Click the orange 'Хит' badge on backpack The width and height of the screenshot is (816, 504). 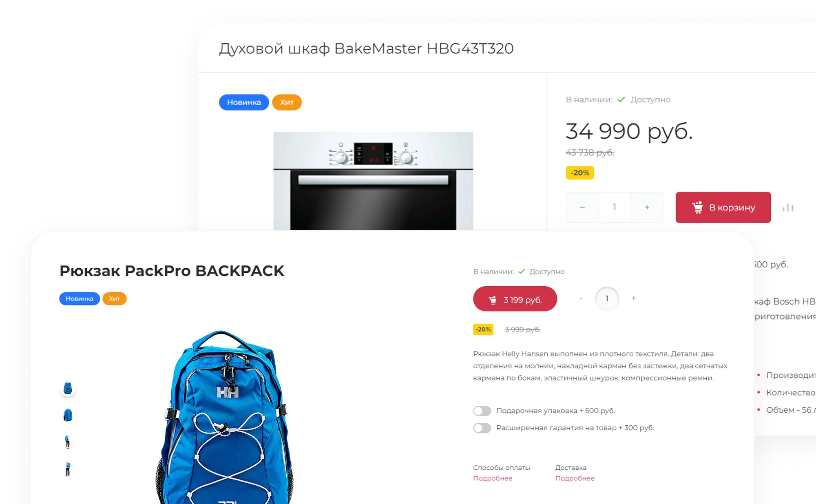click(x=114, y=298)
